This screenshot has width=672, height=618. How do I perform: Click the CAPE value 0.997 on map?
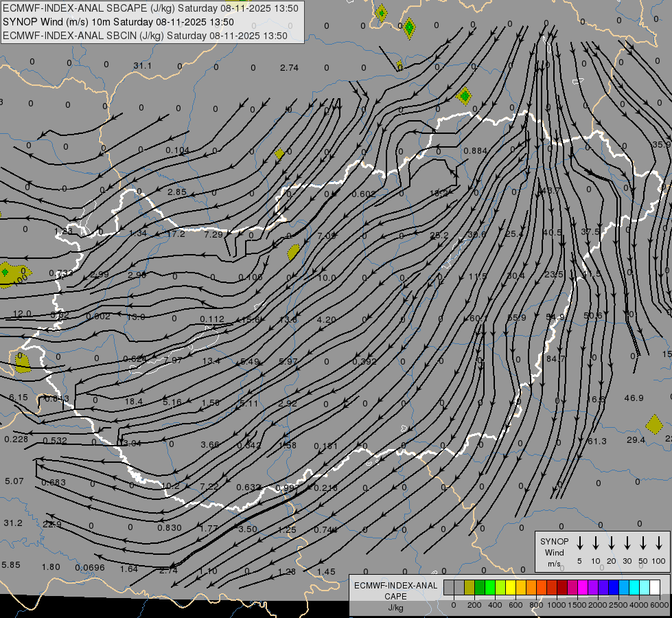tap(288, 488)
